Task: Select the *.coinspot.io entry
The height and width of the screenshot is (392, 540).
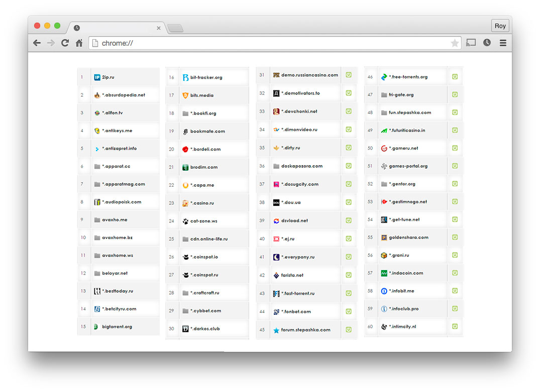Action: pyautogui.click(x=207, y=257)
